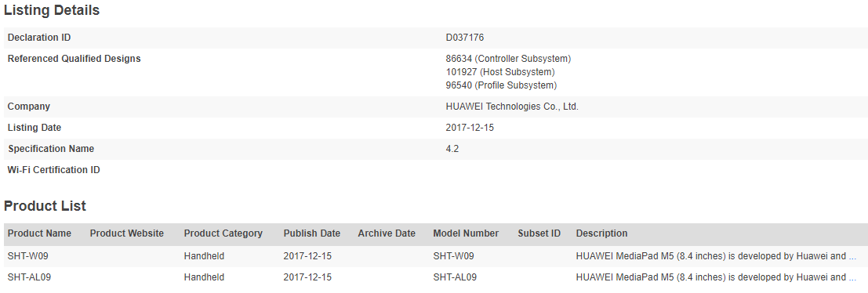Click the Listing Date value 2017-12-15
Screen dimensions: 868x293
[470, 128]
